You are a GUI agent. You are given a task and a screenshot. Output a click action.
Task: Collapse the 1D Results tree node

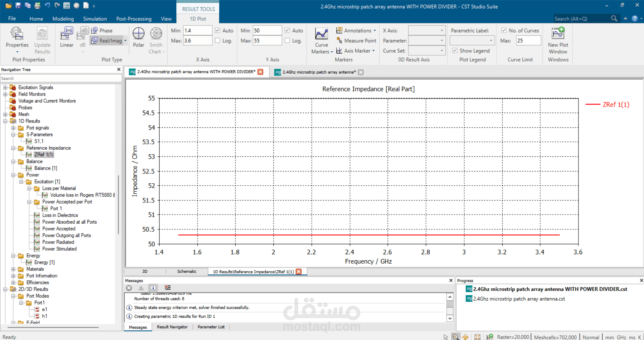tap(5, 121)
